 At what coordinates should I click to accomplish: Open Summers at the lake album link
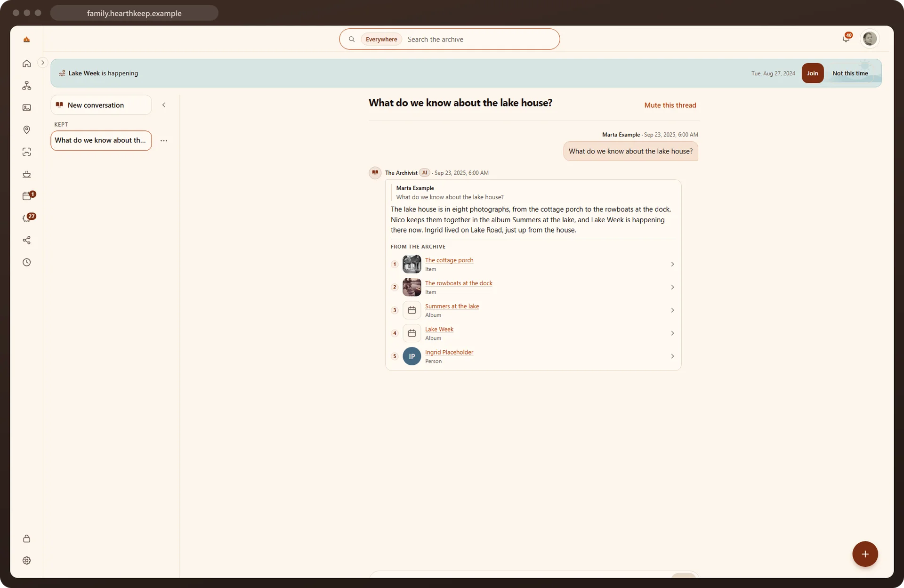pos(452,306)
